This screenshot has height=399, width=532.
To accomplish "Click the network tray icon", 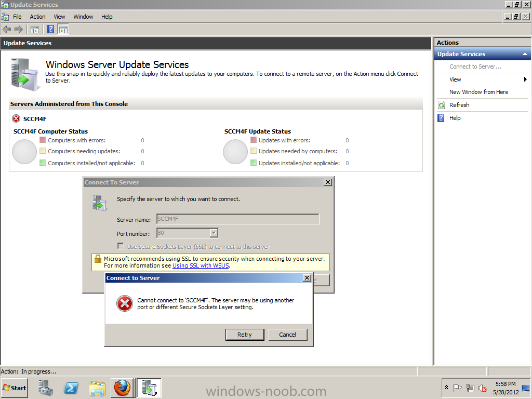I will (470, 388).
